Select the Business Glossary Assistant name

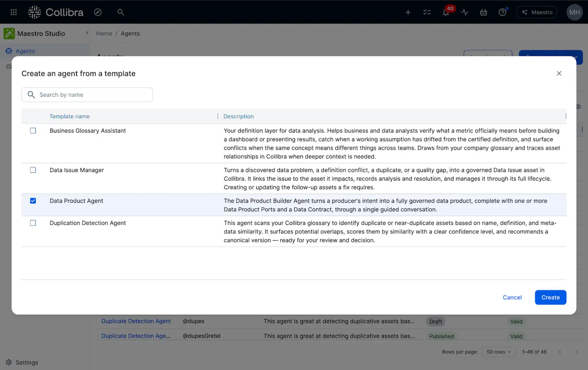click(88, 131)
